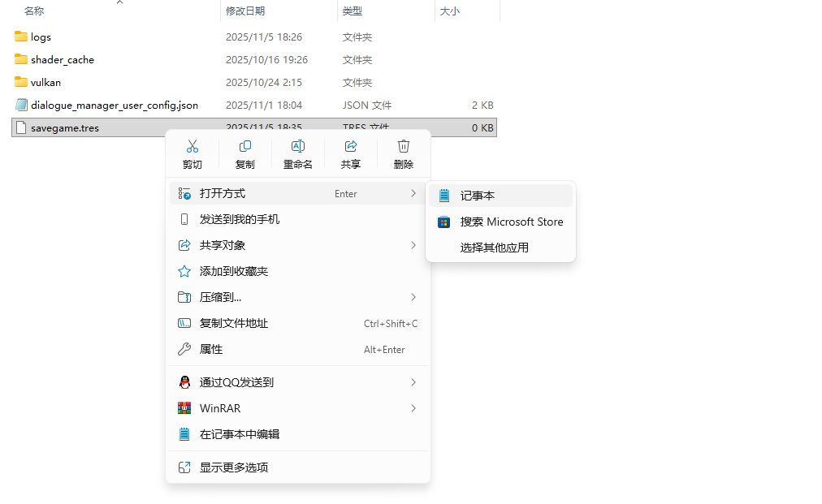Click the star icon for 添加到收藏夹
The height and width of the screenshot is (504, 822).
click(x=184, y=271)
